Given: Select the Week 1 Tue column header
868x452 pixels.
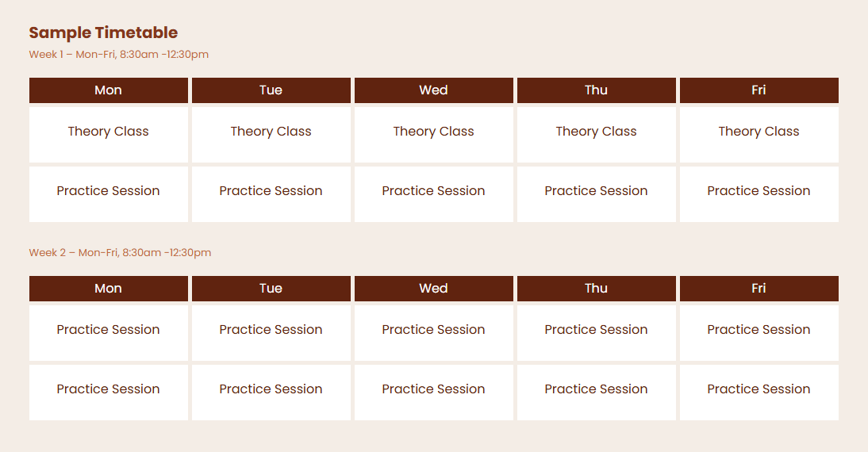Looking at the screenshot, I should click(x=271, y=90).
